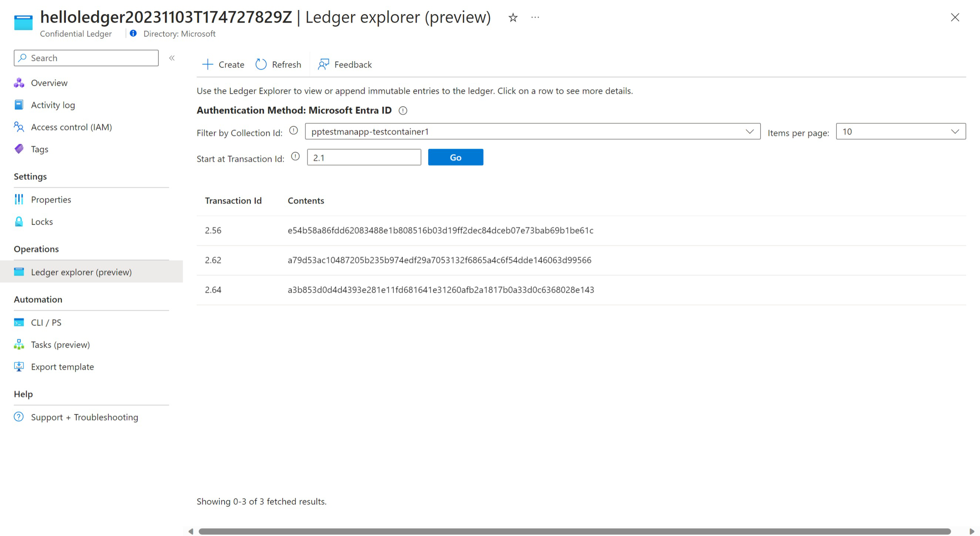
Task: Click the Tasks preview icon in sidebar
Action: (19, 345)
